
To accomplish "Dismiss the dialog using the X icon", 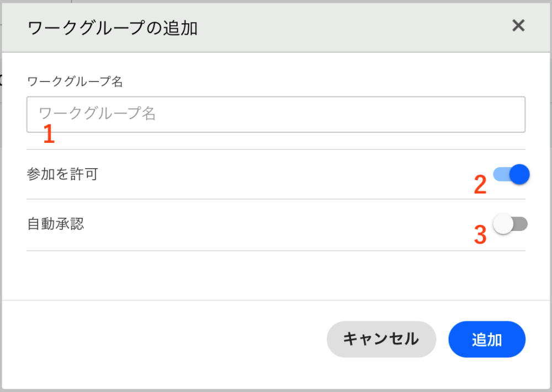I will (518, 25).
